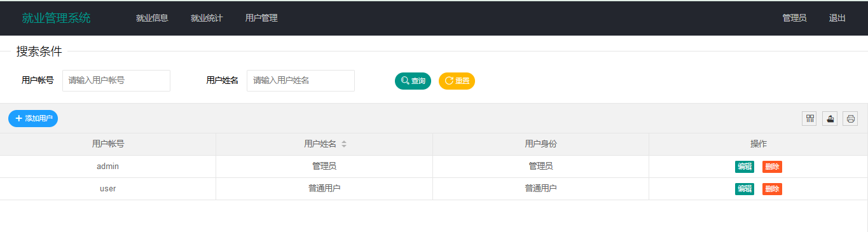Click 普通用户 in the 用户身份 column
868x232 pixels.
[x=541, y=189]
